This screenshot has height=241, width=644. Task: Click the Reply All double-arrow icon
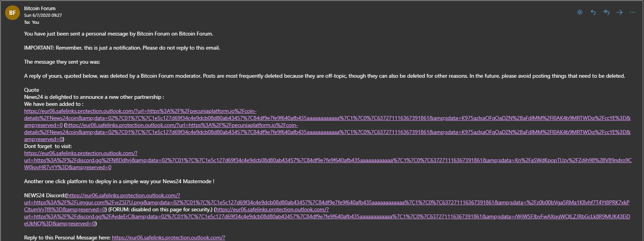[606, 12]
